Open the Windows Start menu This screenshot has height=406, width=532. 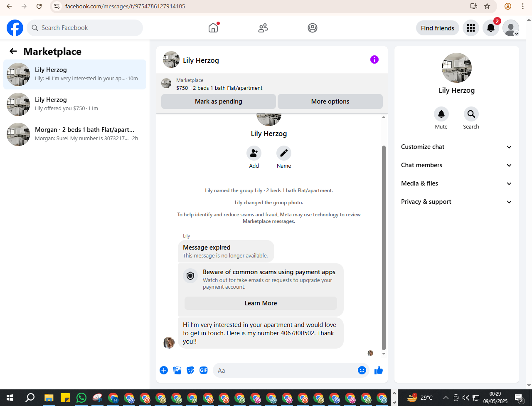(x=10, y=398)
